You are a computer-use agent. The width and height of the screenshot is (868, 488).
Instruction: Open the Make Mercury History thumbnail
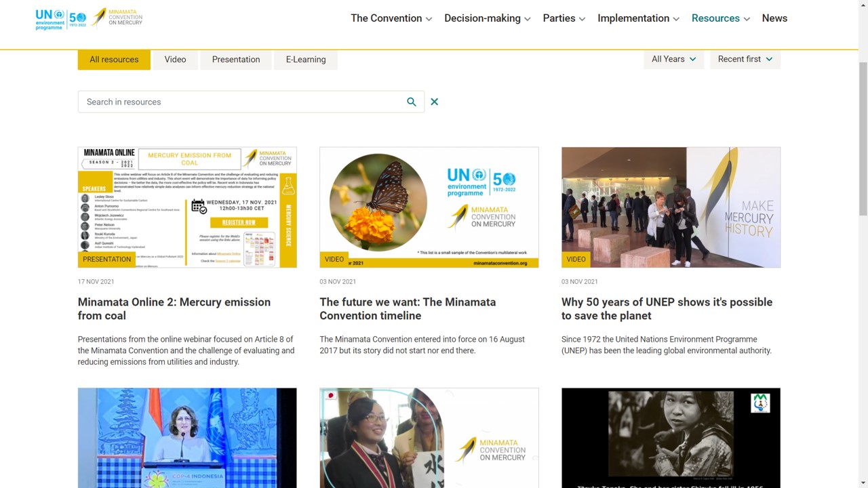pos(671,207)
